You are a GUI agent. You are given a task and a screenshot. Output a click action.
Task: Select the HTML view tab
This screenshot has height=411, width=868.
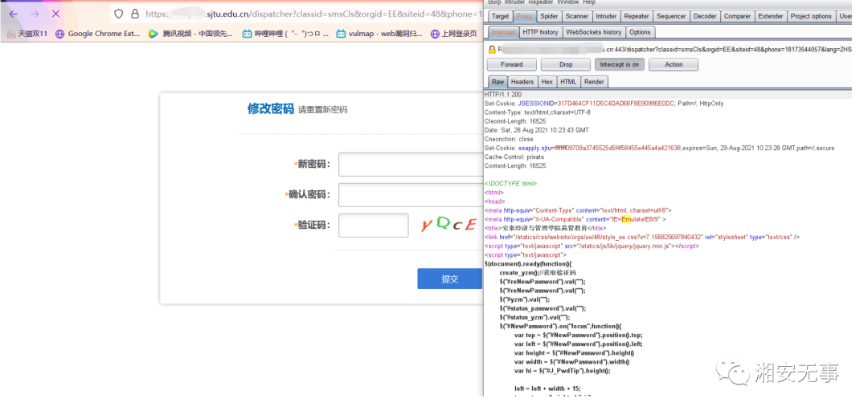(x=568, y=82)
